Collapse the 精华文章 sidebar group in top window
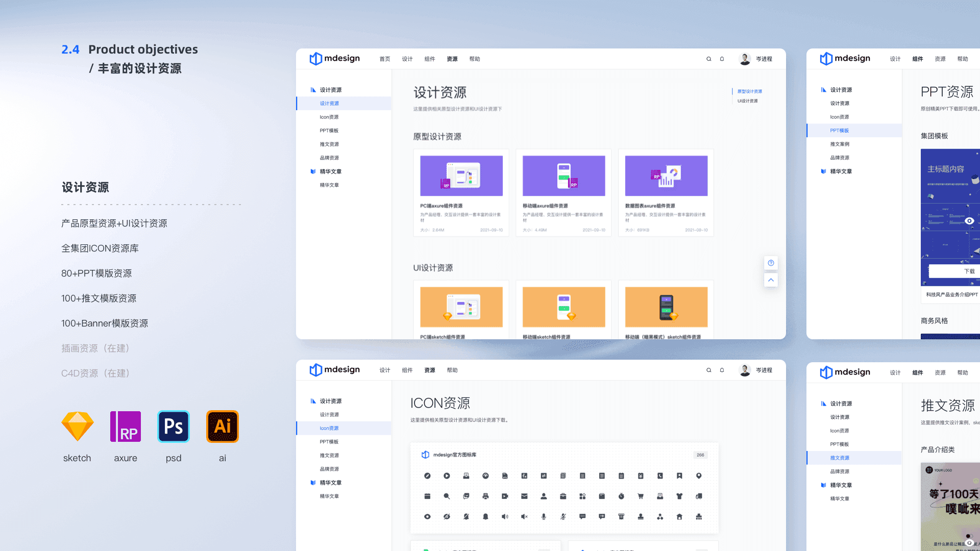Viewport: 980px width, 551px height. click(330, 171)
